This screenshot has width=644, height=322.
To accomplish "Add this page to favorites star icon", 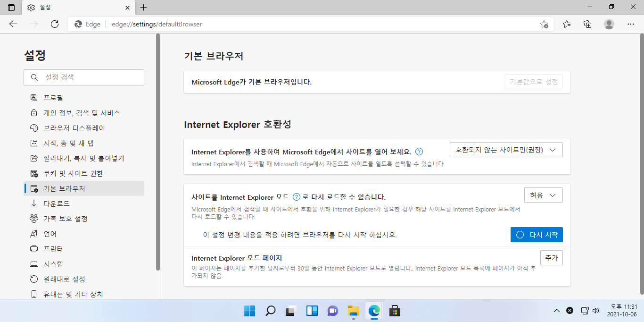I will pos(544,24).
